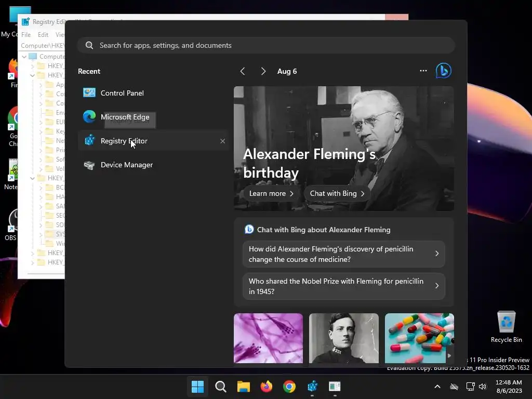Image resolution: width=532 pixels, height=399 pixels.
Task: Ask how penicillin discovery changed medicine
Action: pyautogui.click(x=344, y=254)
